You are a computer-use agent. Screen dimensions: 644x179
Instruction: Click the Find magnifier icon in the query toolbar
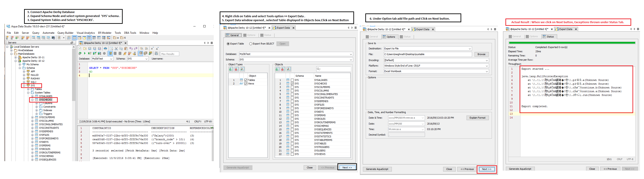[142, 49]
